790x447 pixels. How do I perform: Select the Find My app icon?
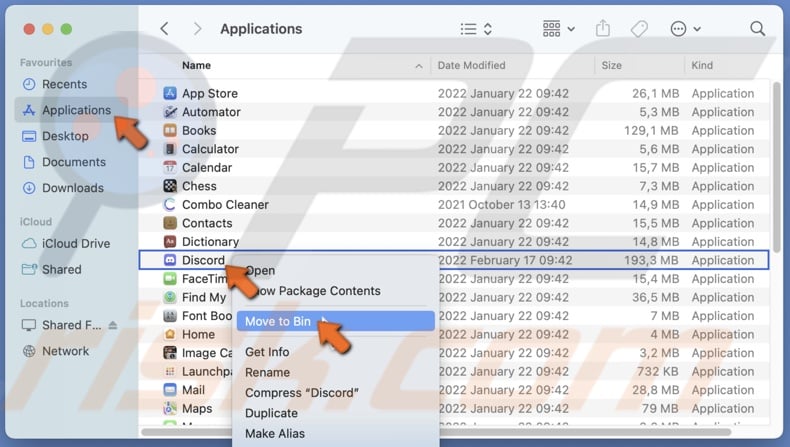tap(170, 297)
